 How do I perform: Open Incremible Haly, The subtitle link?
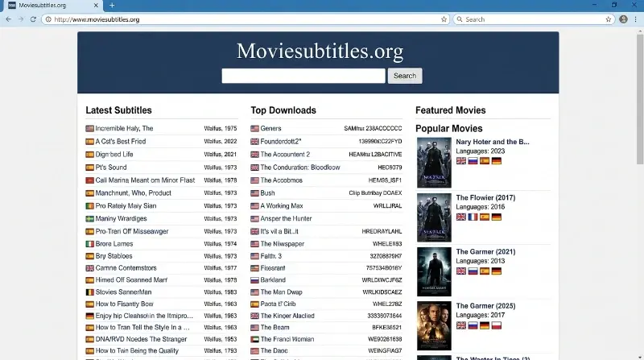point(124,128)
